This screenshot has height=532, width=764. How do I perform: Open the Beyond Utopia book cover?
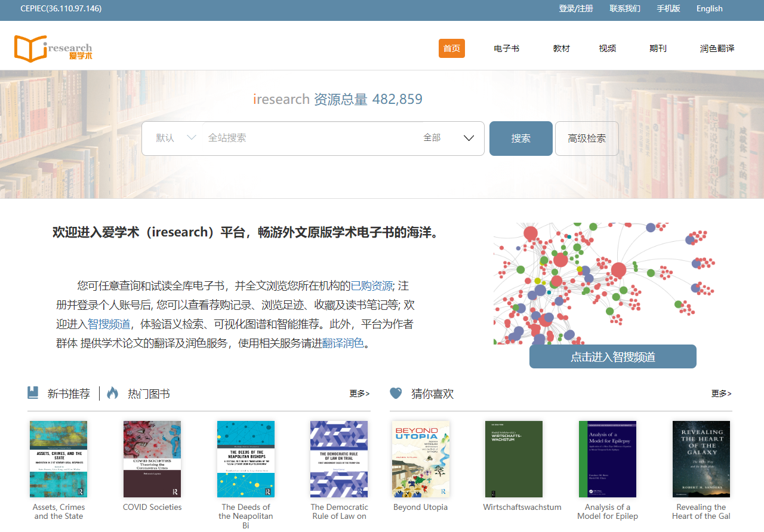pos(420,459)
